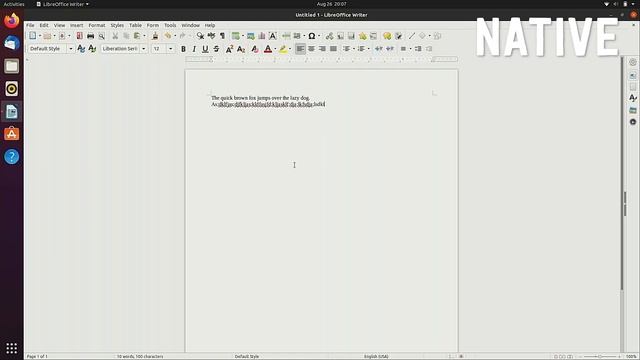Expand the Paste options dropdown arrow
Viewport: 640px width, 360px height.
click(144, 36)
